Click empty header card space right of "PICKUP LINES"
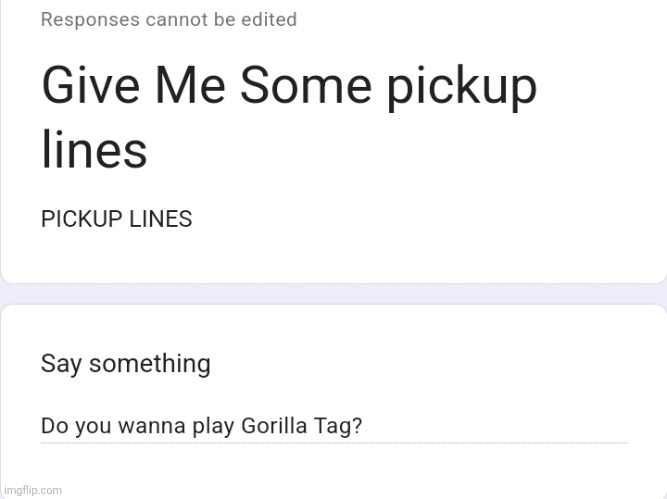667x499 pixels. pos(430,219)
